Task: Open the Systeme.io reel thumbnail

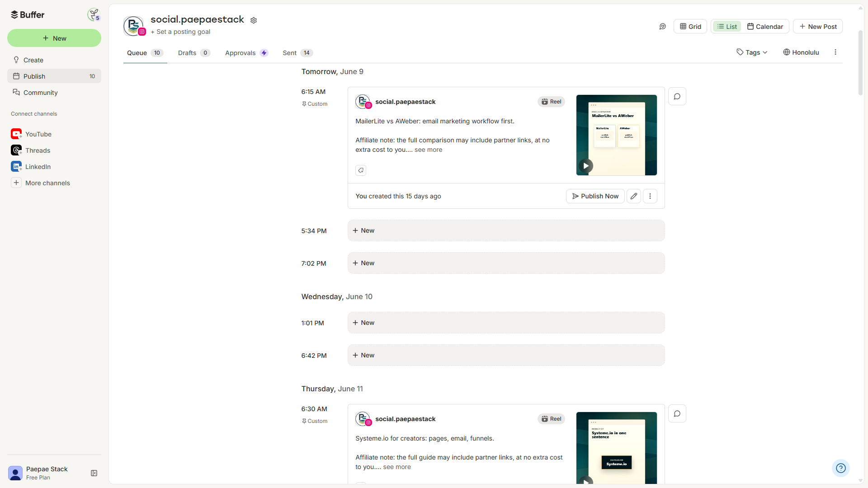Action: coord(617,448)
